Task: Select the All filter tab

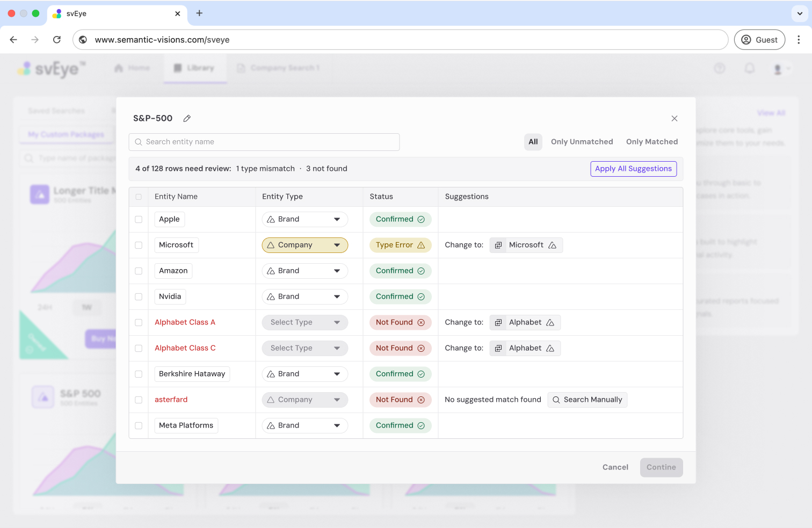Action: pyautogui.click(x=533, y=142)
